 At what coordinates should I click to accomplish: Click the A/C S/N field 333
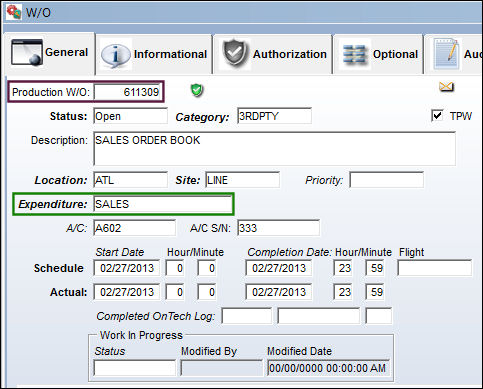pyautogui.click(x=279, y=228)
